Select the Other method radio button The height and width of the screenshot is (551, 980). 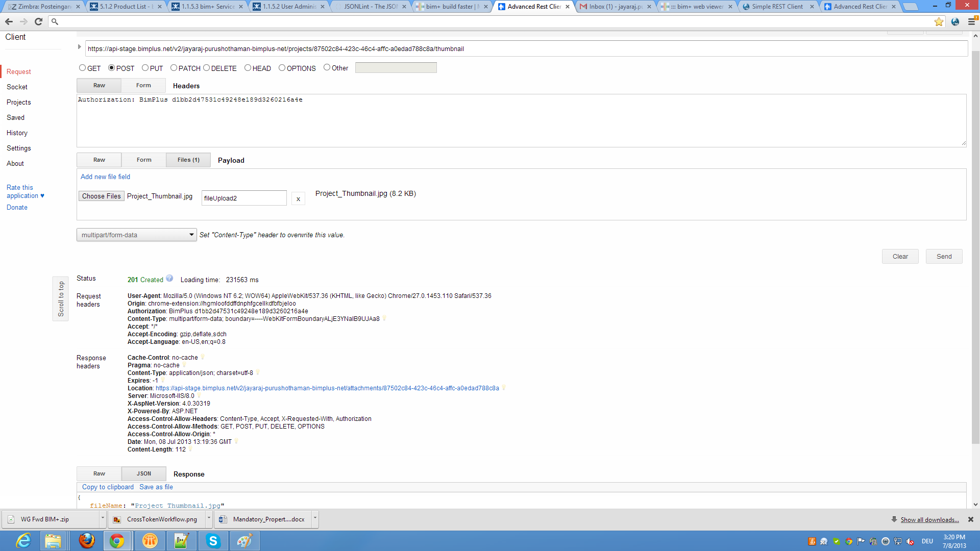tap(327, 67)
